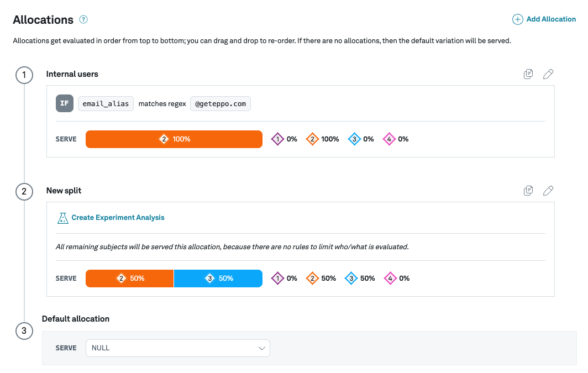Click step number 1 circle

pyautogui.click(x=24, y=75)
